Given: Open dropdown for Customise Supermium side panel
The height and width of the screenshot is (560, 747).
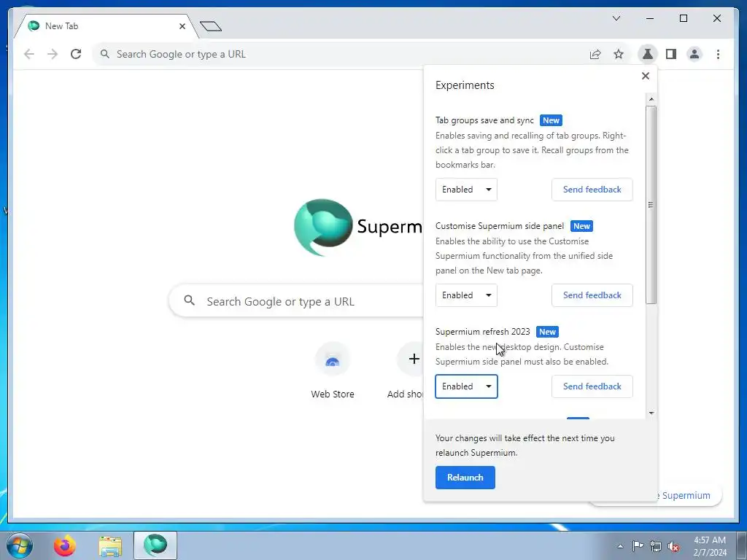Looking at the screenshot, I should (x=466, y=295).
